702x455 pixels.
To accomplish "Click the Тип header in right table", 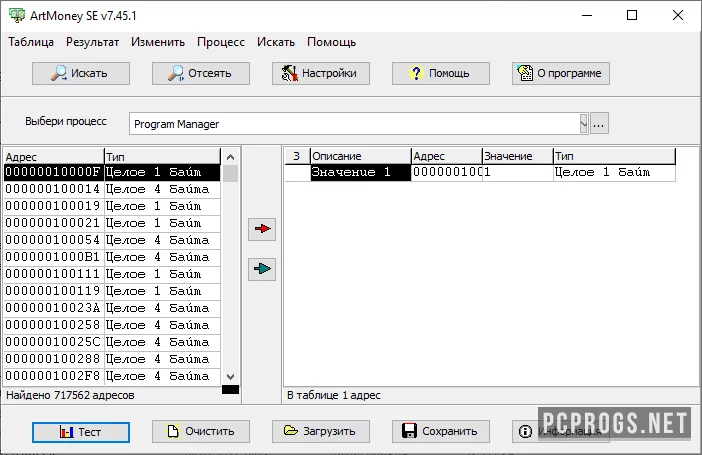I will [614, 156].
